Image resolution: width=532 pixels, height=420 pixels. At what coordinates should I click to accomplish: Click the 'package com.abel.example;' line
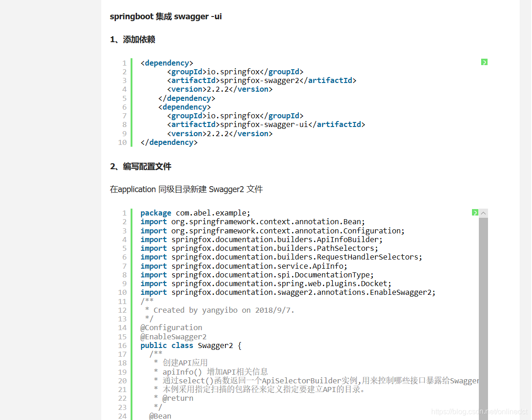(x=195, y=213)
